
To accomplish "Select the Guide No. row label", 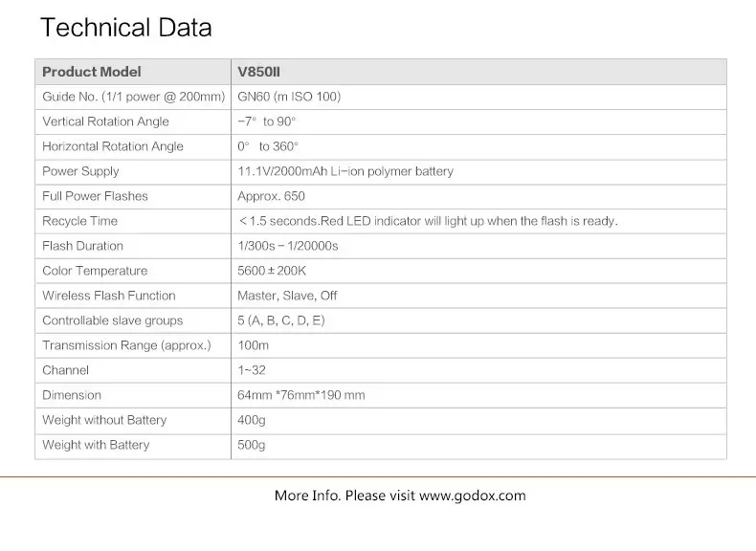I will [134, 97].
